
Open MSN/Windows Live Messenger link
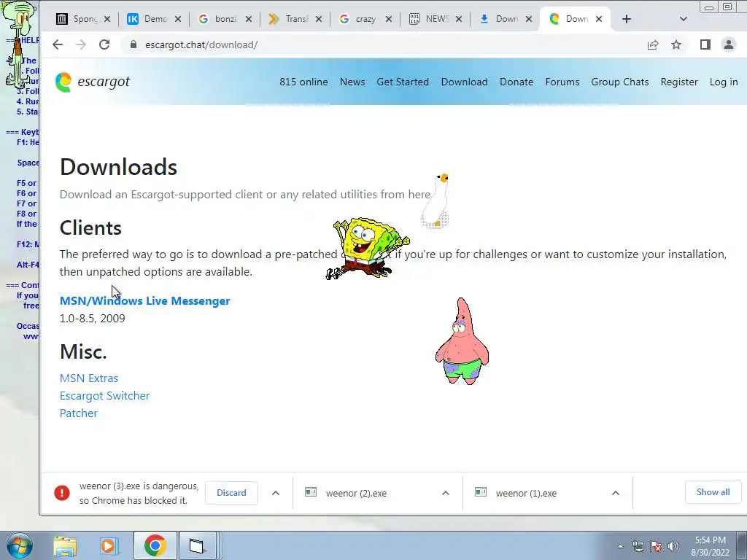click(x=145, y=301)
